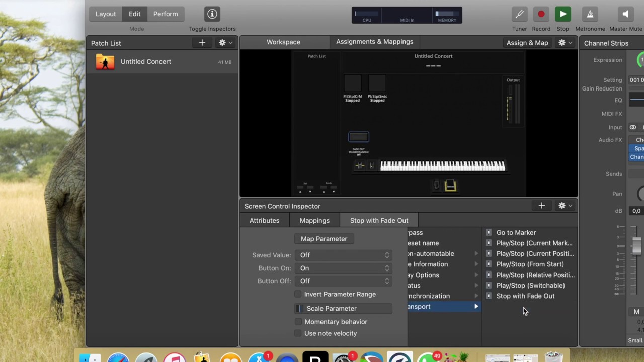Mute the channel strip with the M button
The width and height of the screenshot is (644, 362).
click(636, 312)
